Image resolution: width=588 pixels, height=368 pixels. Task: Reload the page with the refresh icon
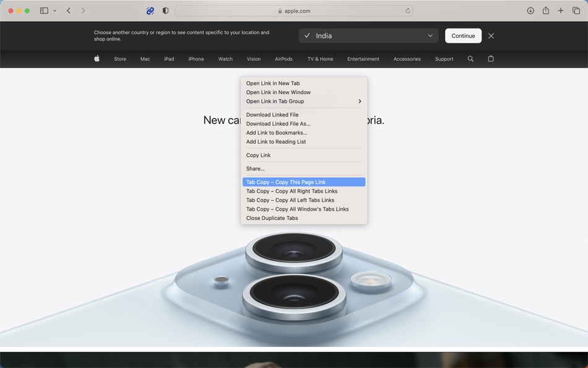pos(408,11)
